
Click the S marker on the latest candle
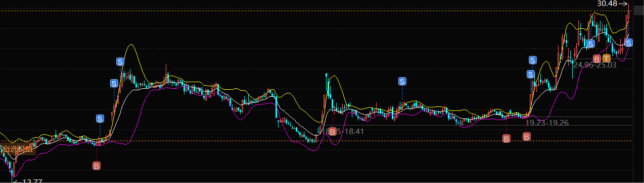click(628, 43)
